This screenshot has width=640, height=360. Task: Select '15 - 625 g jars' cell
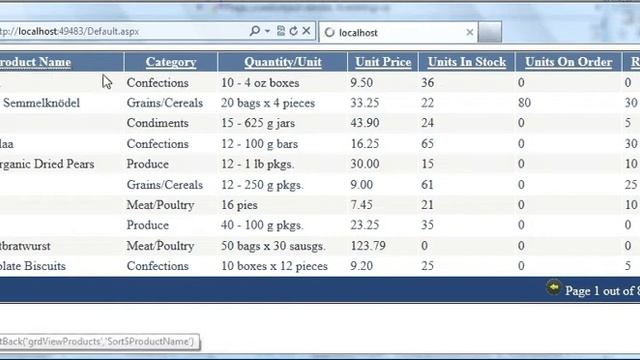258,123
